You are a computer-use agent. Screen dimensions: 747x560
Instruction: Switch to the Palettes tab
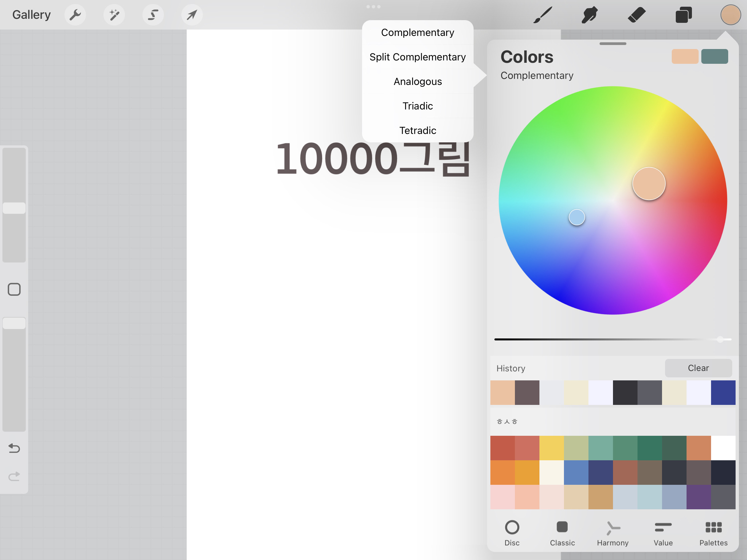[x=713, y=533]
